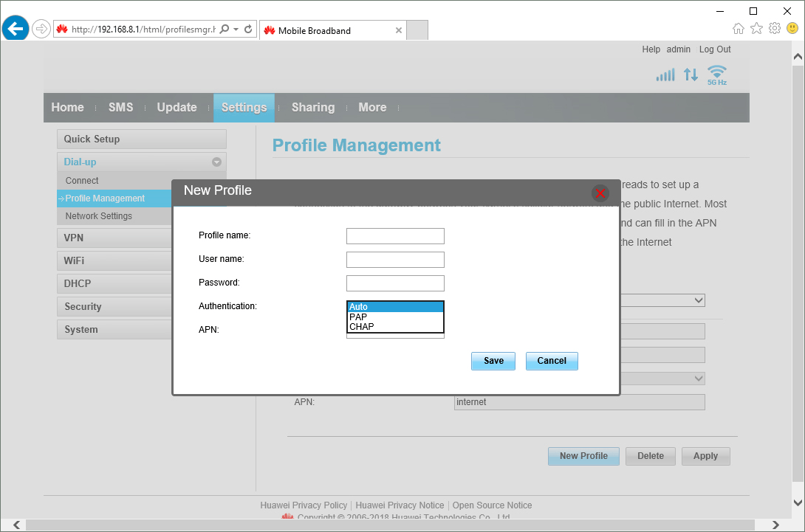
Task: Open browser tools gear icon
Action: coord(774,29)
